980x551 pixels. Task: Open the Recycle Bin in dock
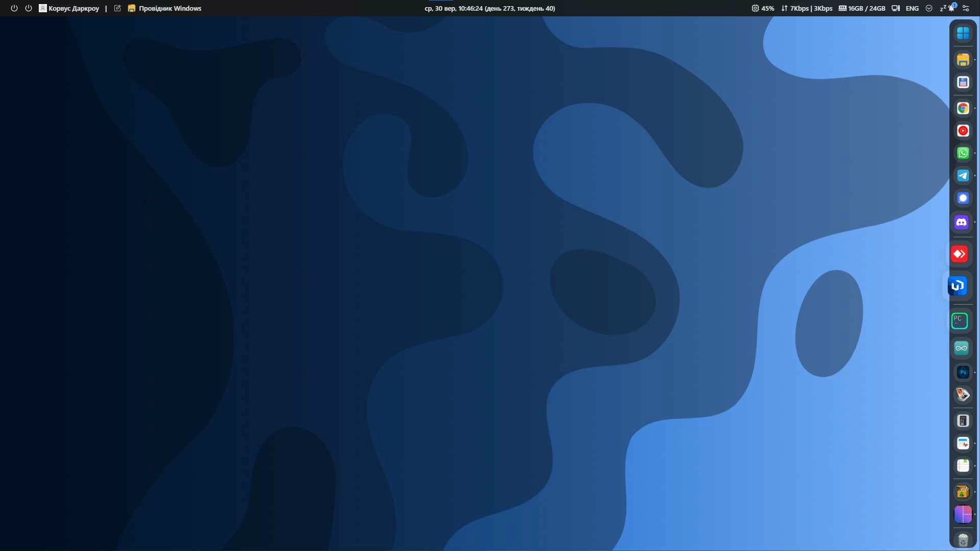coord(963,540)
